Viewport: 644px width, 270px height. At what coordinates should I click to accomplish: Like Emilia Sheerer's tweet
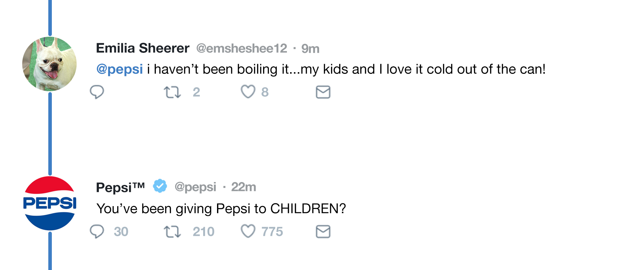pos(248,92)
